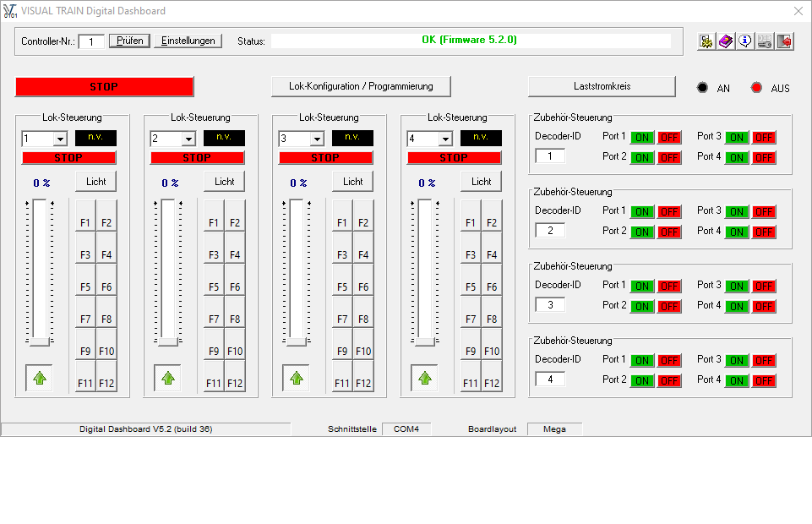The image size is (812, 524).
Task: Open the purple help book icon
Action: point(726,41)
